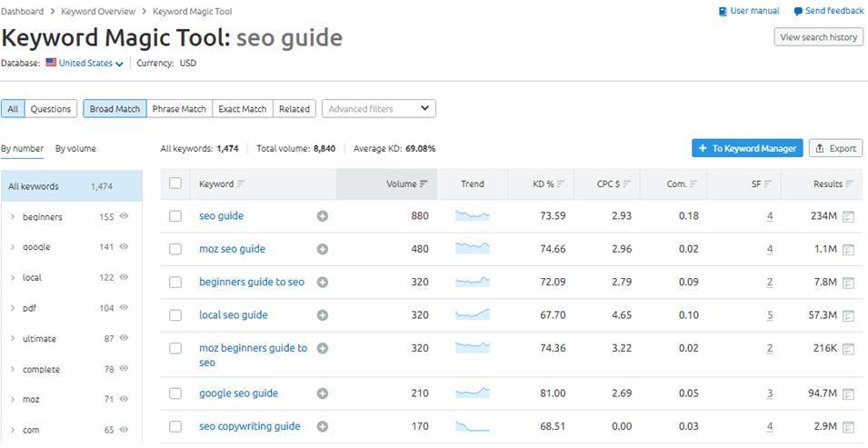Select the Broad Match tab

(115, 108)
